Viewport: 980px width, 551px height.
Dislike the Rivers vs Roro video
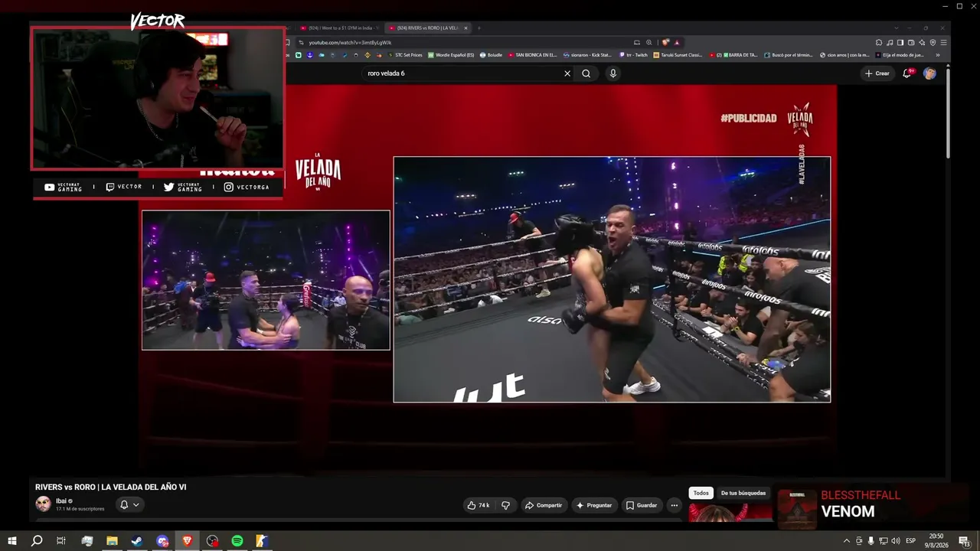tap(505, 505)
